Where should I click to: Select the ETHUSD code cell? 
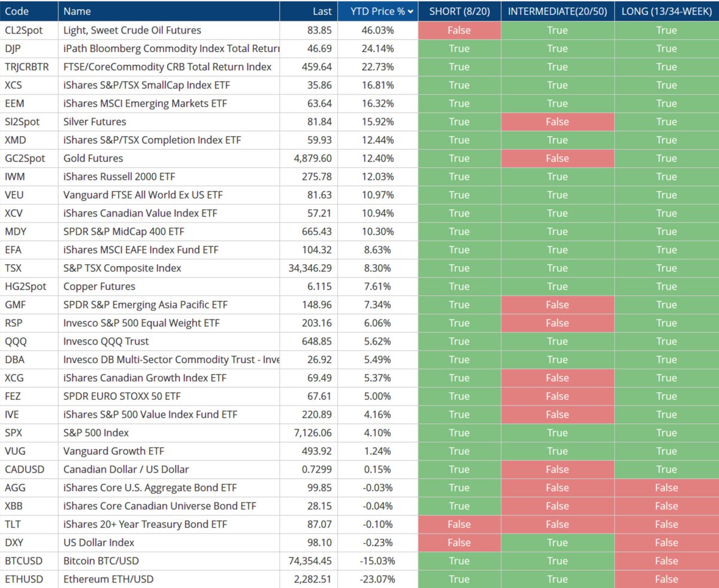(29, 579)
